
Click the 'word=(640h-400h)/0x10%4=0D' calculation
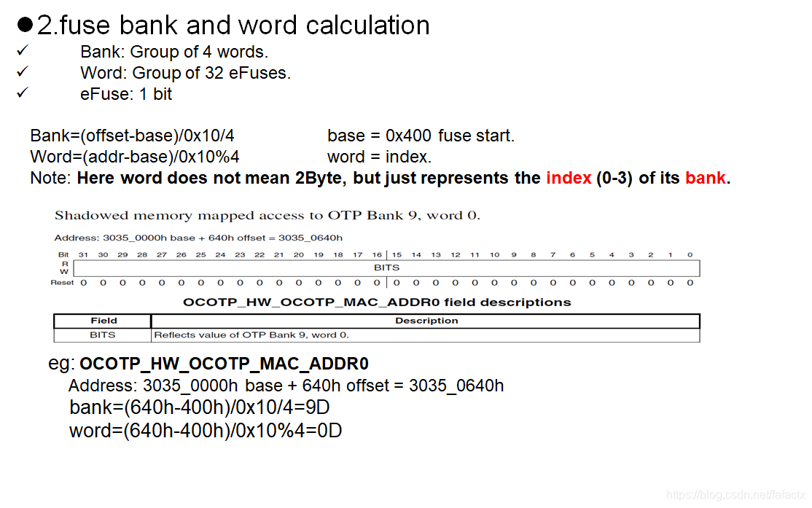click(x=206, y=430)
